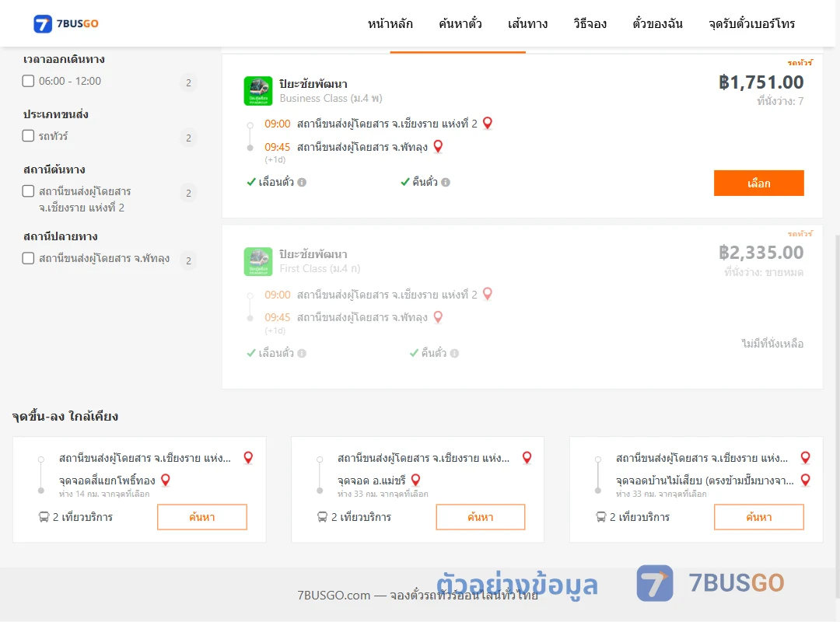Screen dimensions: 840x622
Task: Open map pin for พัทลุง station in First Class trip
Action: [438, 317]
